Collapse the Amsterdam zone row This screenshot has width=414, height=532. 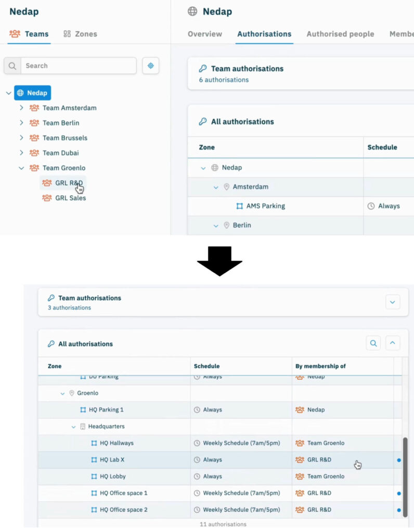(x=216, y=187)
